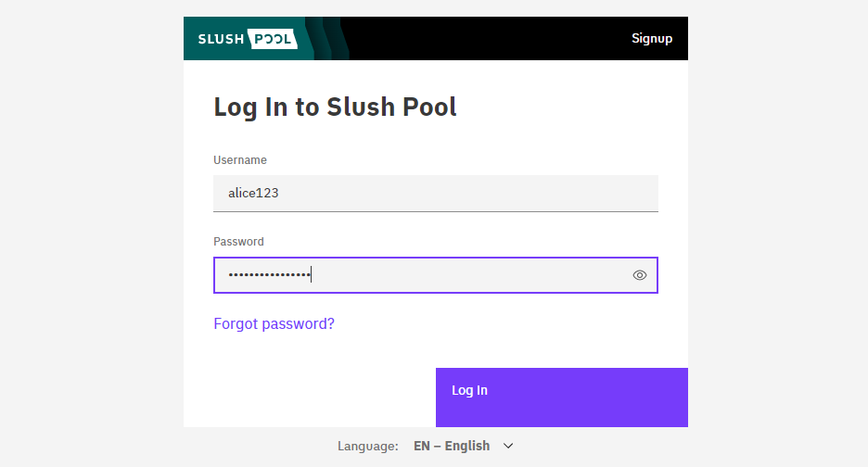Image resolution: width=868 pixels, height=467 pixels.
Task: Follow the Forgot password? link
Action: coord(274,323)
